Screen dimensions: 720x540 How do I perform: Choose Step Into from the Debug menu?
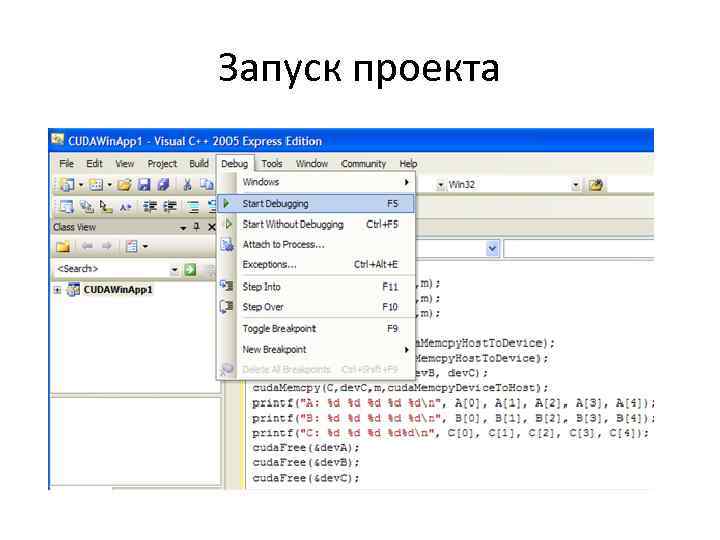point(316,287)
